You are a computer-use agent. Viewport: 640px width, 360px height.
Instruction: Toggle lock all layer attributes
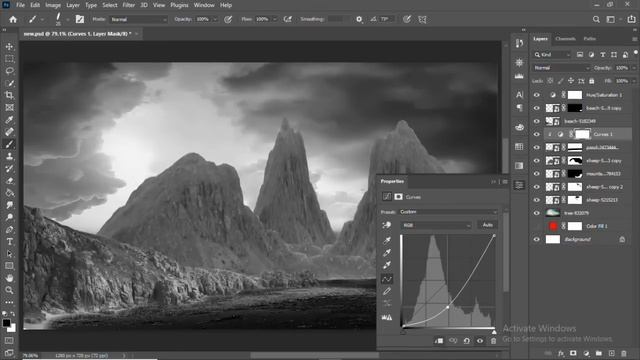[591, 81]
